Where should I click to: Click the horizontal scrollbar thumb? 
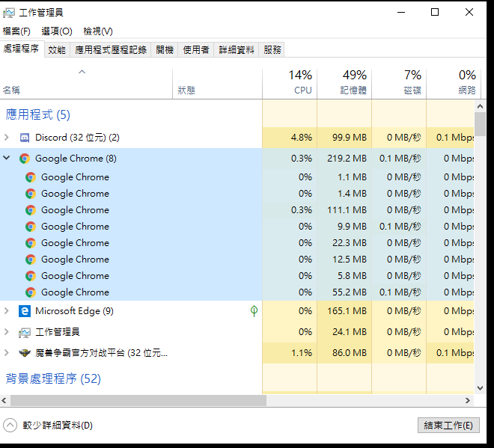point(138,400)
